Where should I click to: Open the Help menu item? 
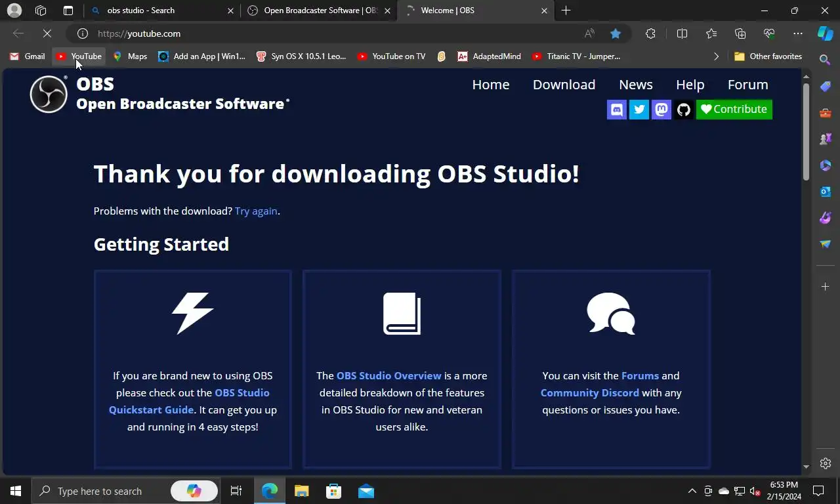click(x=690, y=85)
